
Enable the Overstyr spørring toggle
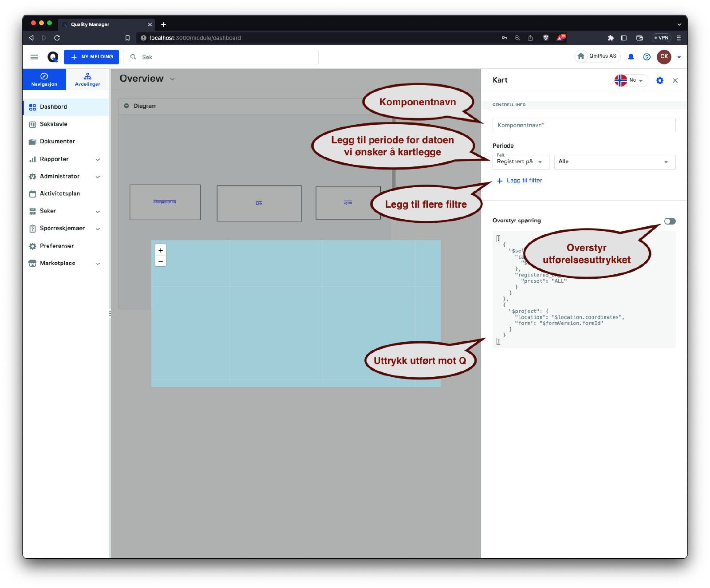[670, 221]
